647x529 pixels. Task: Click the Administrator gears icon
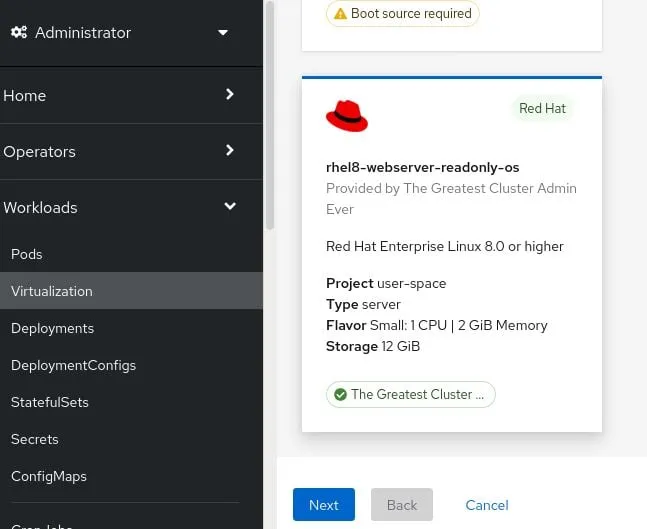(x=18, y=32)
